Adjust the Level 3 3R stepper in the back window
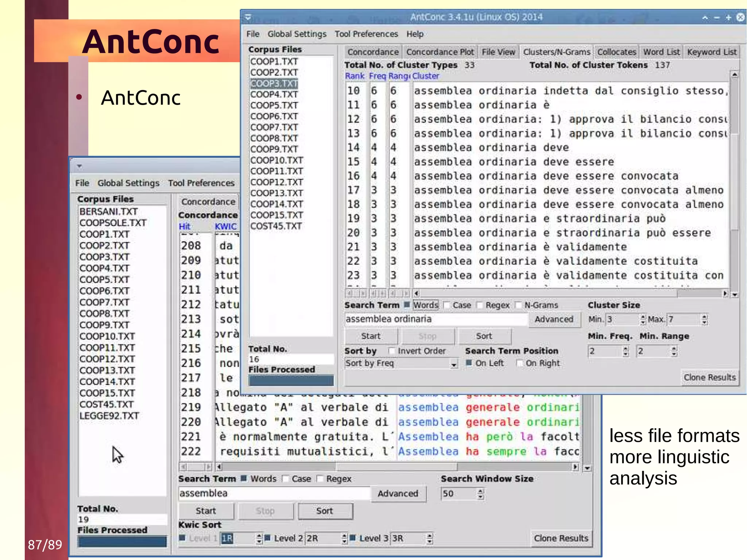Screen dimensions: 747x560 pyautogui.click(x=430, y=538)
